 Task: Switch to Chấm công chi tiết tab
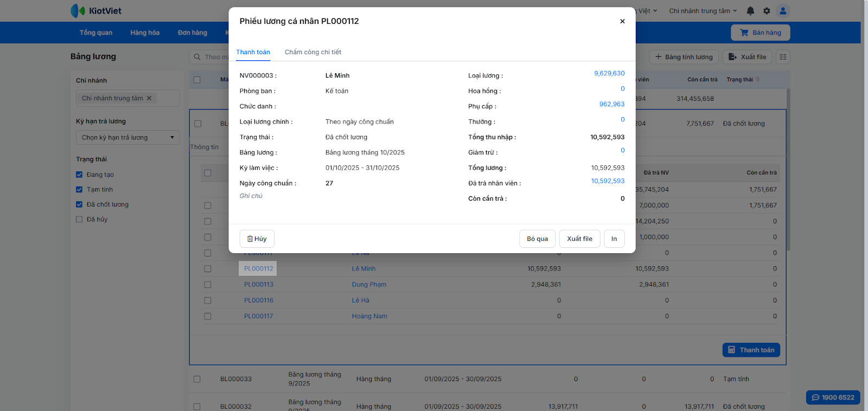coord(312,52)
